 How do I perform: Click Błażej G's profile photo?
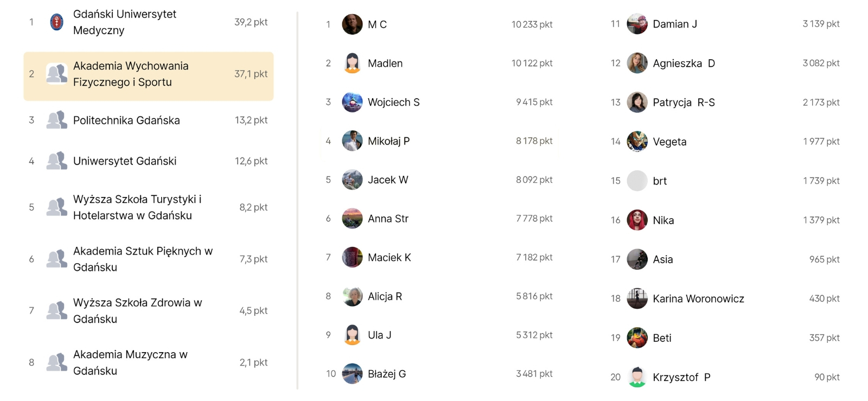click(x=352, y=374)
